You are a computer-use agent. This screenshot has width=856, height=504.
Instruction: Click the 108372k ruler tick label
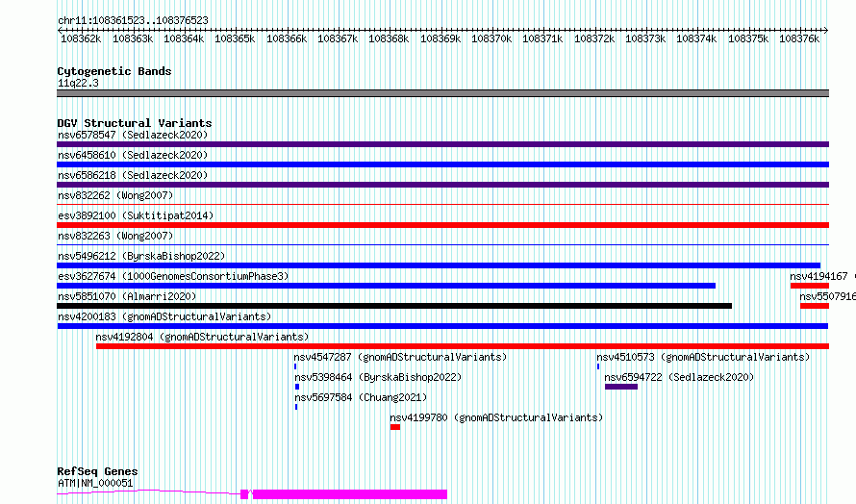click(594, 38)
